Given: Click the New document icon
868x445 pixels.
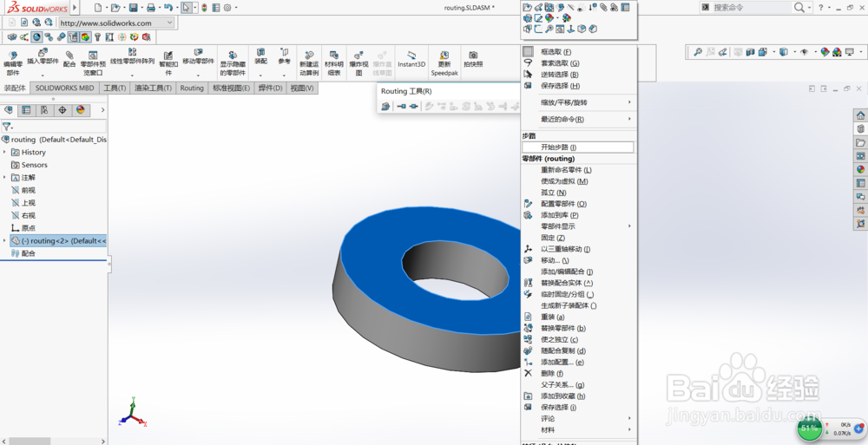Looking at the screenshot, I should pyautogui.click(x=98, y=8).
